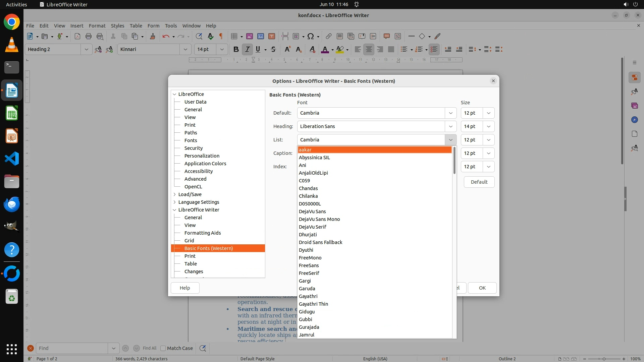Open the Tools menu
This screenshot has height=362, width=644.
point(170,25)
